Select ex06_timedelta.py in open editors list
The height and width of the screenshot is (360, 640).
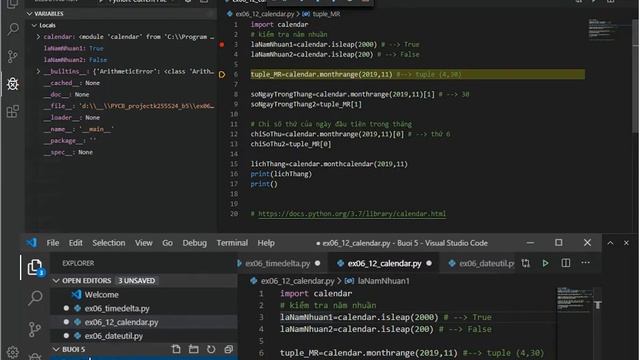117,309
